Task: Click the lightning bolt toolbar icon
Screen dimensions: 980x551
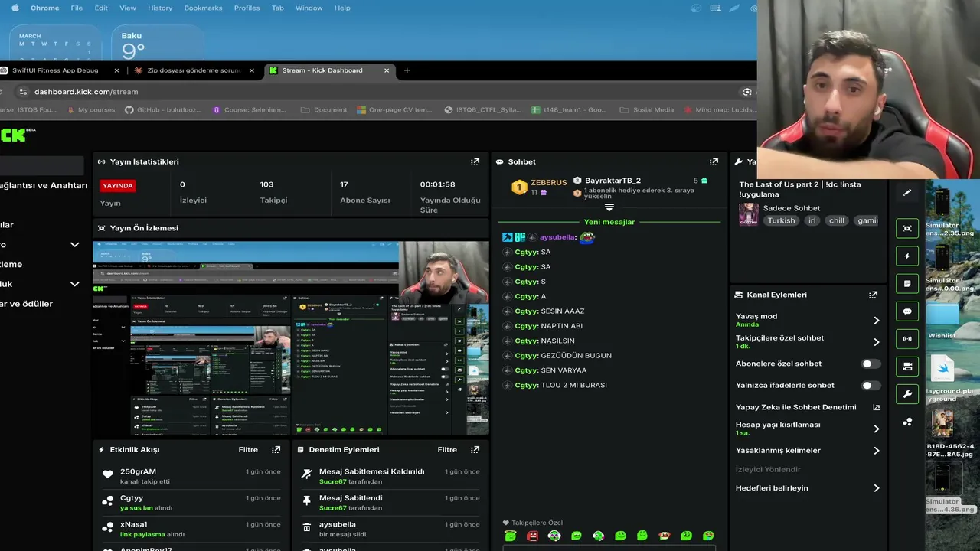Action: 907,256
